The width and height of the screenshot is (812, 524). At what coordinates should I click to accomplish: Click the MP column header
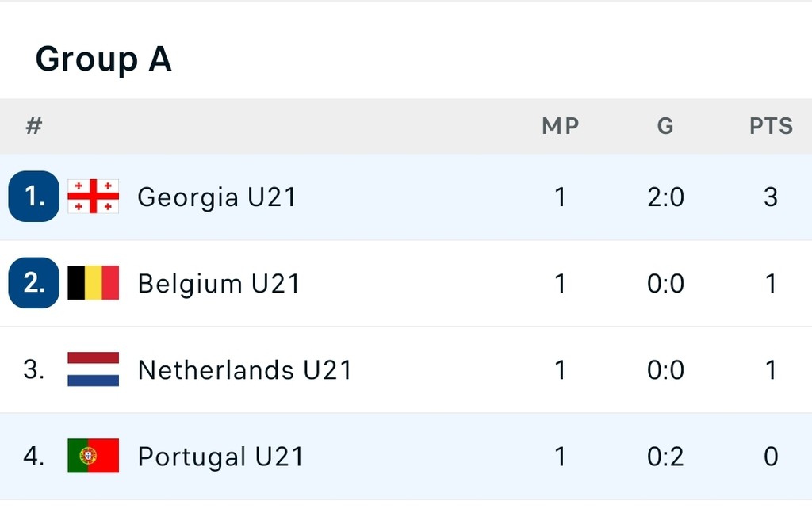(x=561, y=126)
